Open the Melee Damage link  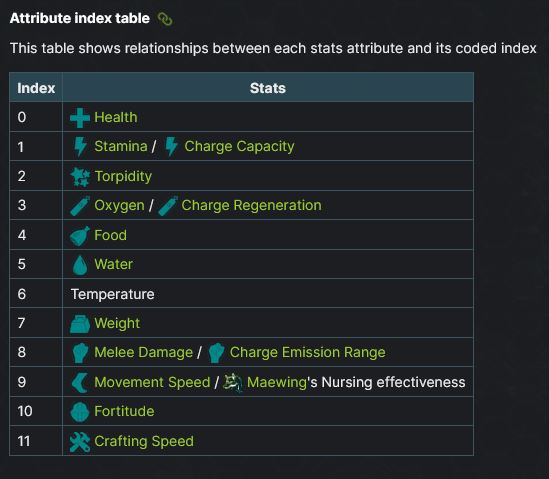tap(144, 353)
